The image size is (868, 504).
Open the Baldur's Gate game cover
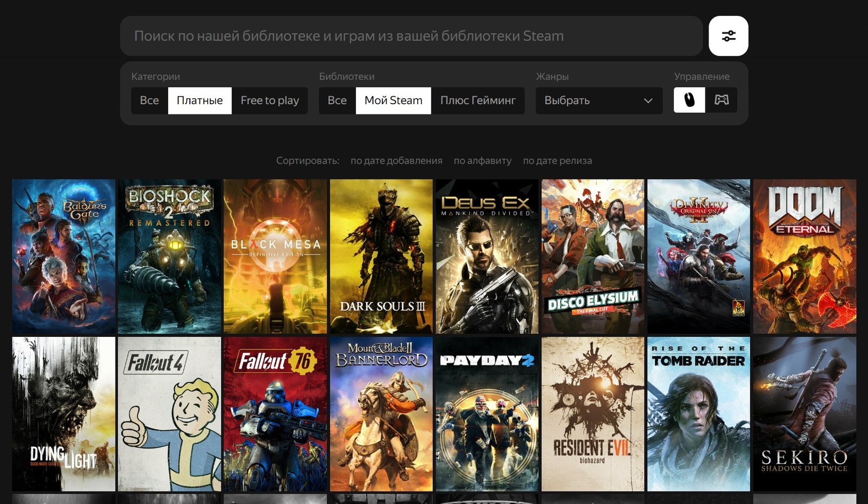click(x=63, y=256)
